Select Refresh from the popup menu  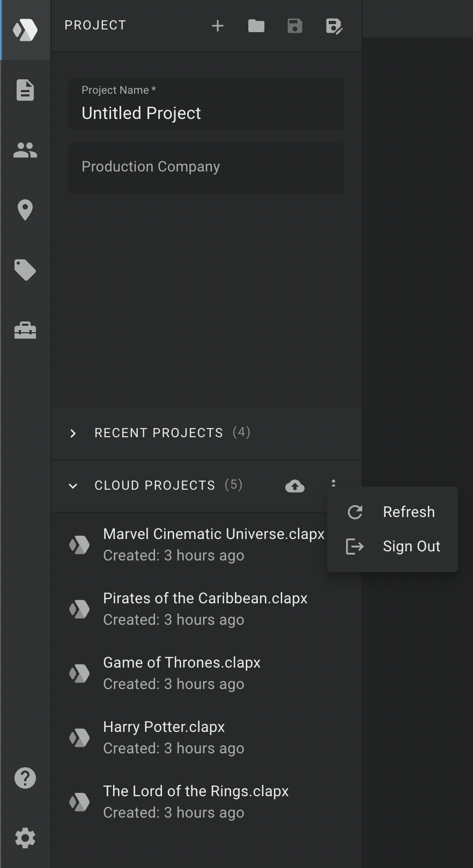393,512
